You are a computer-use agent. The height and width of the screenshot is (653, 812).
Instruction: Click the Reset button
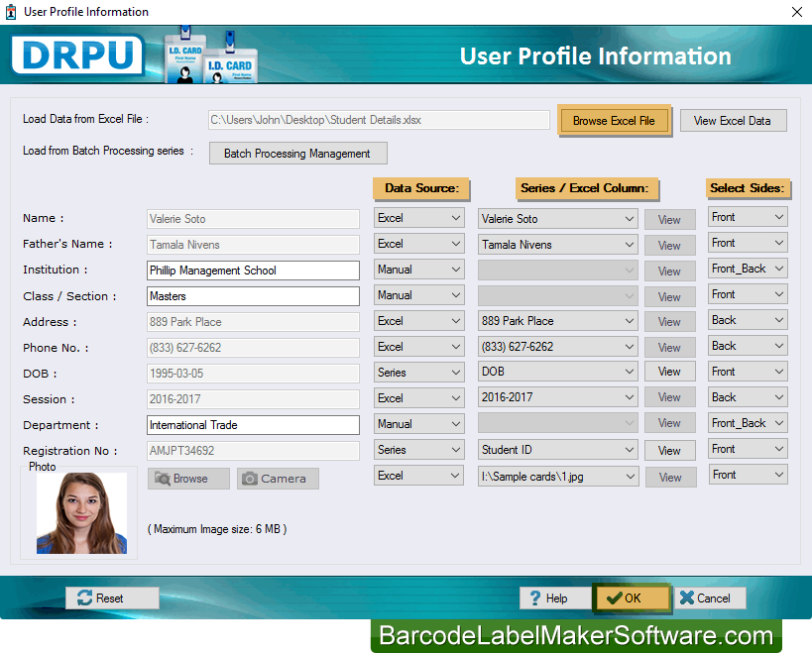(112, 599)
